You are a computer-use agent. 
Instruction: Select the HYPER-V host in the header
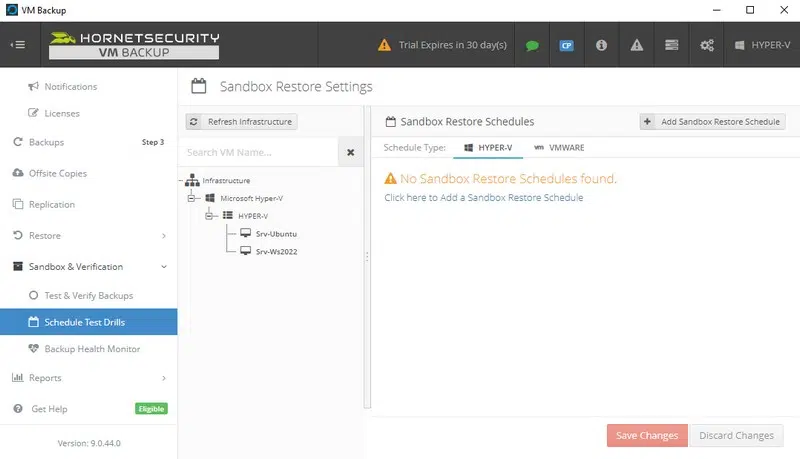pos(762,45)
